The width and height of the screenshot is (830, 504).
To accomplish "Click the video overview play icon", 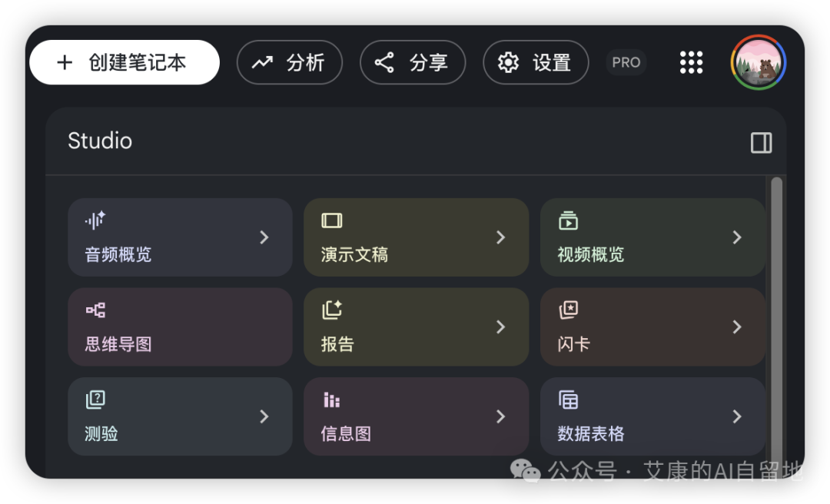I will click(568, 220).
